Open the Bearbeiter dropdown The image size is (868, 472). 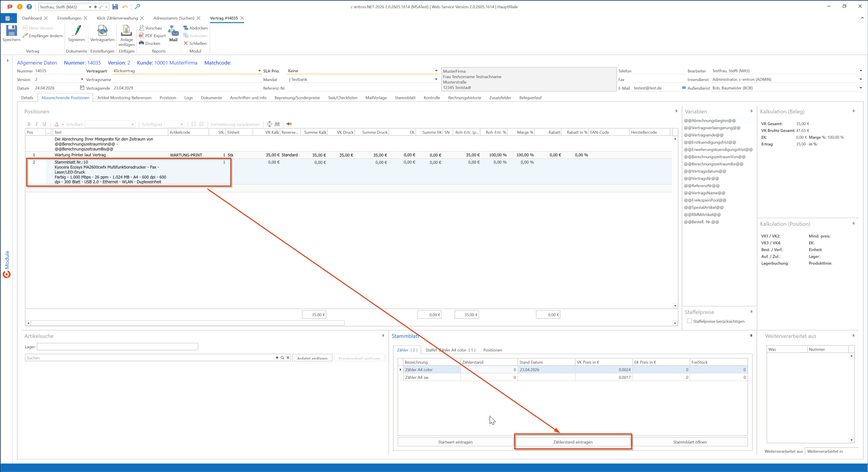coord(861,71)
